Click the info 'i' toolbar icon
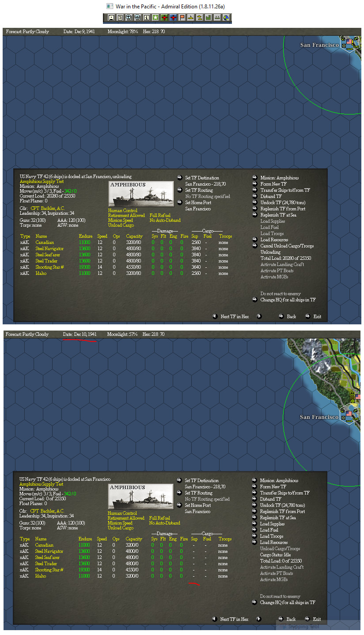The height and width of the screenshot is (635, 364). [x=146, y=18]
